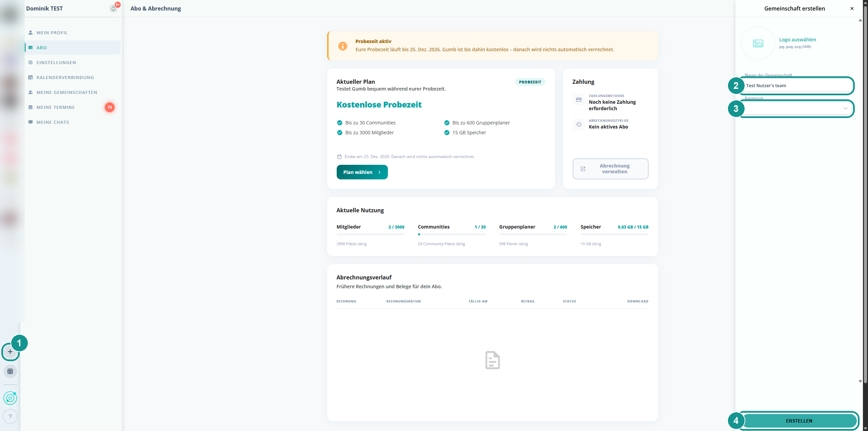
Task: Click the logo image placeholder
Action: click(758, 43)
